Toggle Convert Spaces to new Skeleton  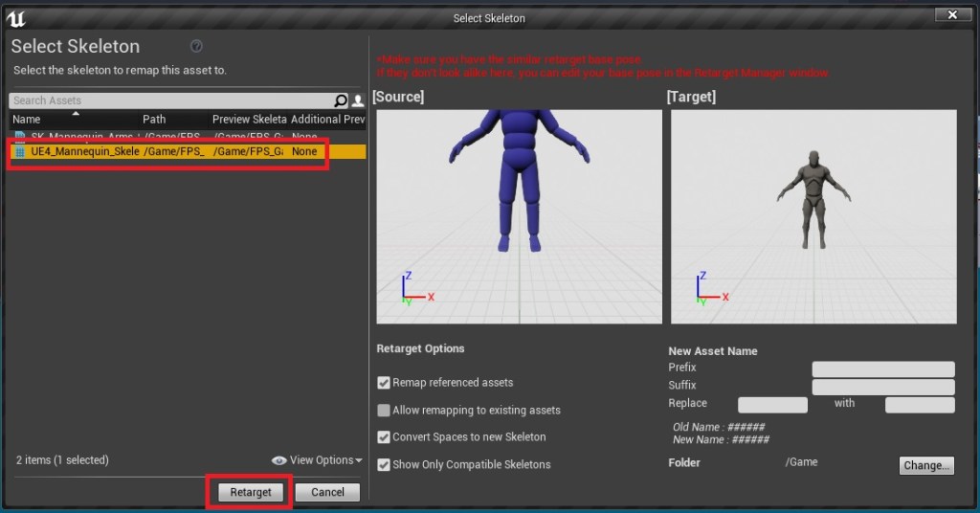coord(384,437)
